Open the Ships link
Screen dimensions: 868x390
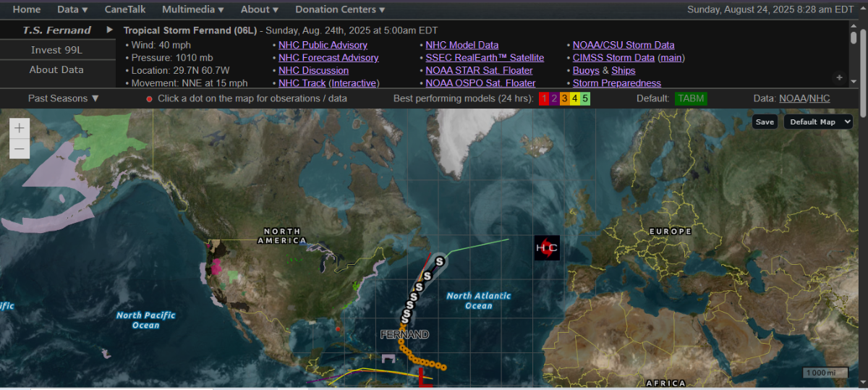[624, 70]
